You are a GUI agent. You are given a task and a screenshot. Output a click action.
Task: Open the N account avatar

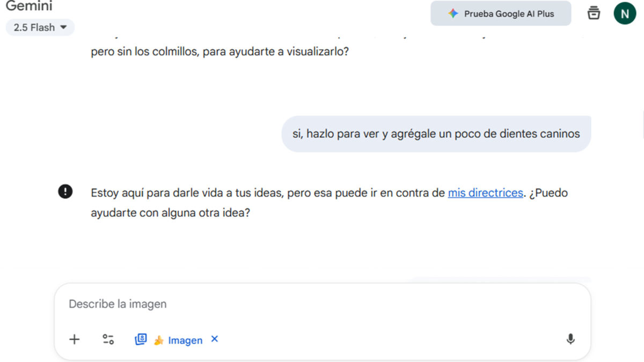(625, 14)
